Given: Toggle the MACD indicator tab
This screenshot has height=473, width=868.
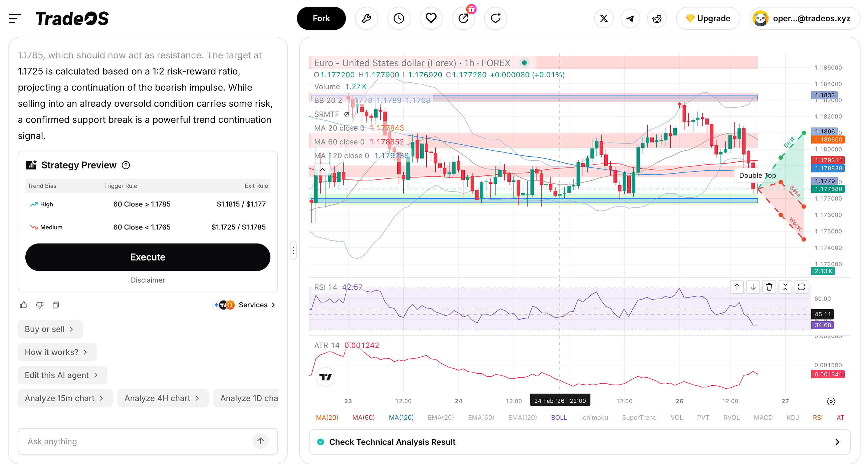Looking at the screenshot, I should 763,417.
